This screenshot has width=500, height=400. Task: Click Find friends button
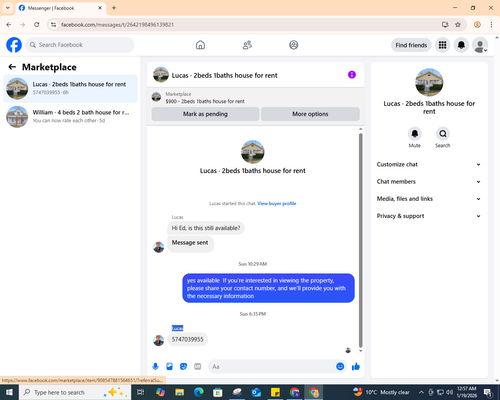411,45
